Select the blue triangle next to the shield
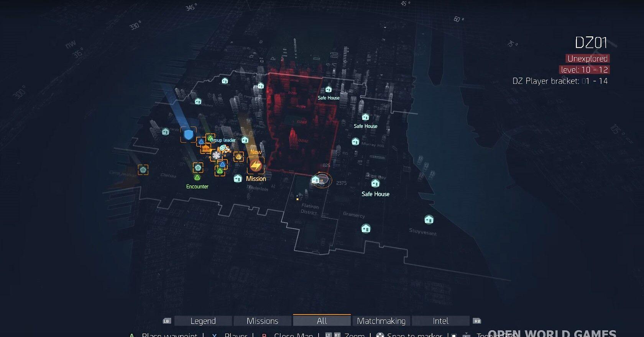This screenshot has width=644, height=337. tap(201, 142)
